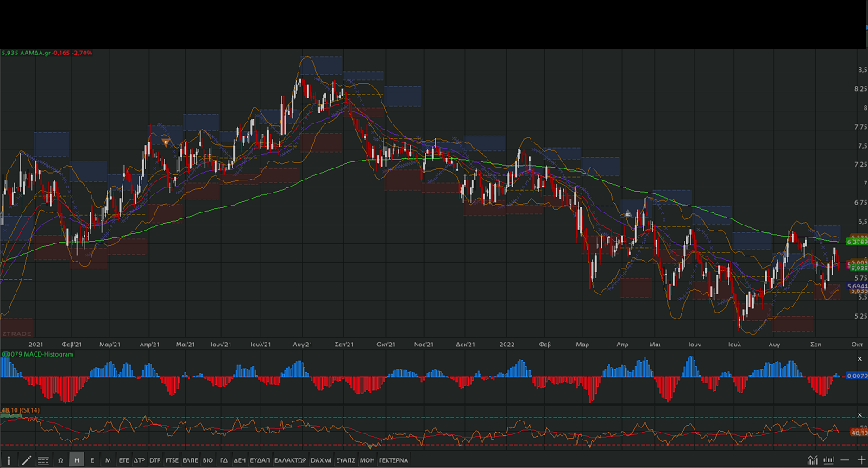The image size is (868, 468).
Task: Switch to the DTR symbol tab
Action: pyautogui.click(x=155, y=459)
